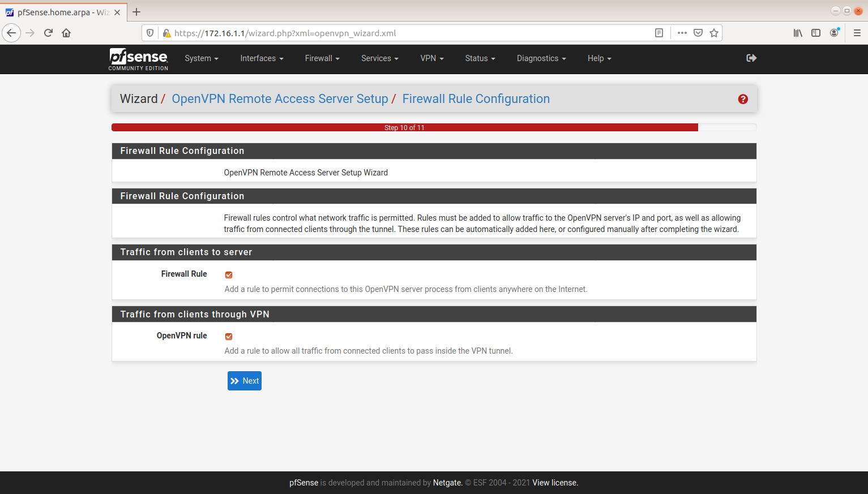Click the Traffic from clients through VPN heading
868x494 pixels.
click(195, 315)
